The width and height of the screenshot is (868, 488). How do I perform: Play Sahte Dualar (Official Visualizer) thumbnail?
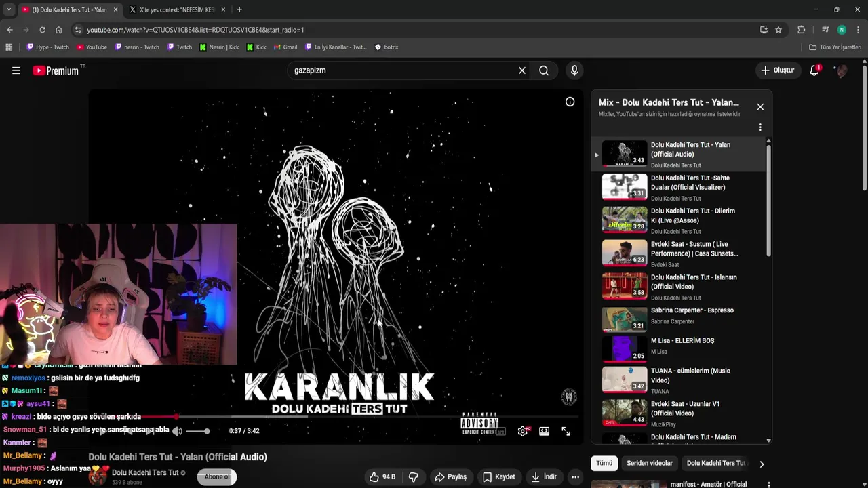pyautogui.click(x=625, y=186)
